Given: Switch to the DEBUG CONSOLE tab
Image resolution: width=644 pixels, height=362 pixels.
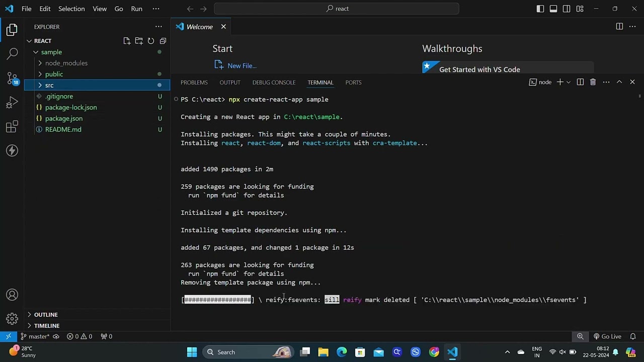Looking at the screenshot, I should pyautogui.click(x=274, y=82).
